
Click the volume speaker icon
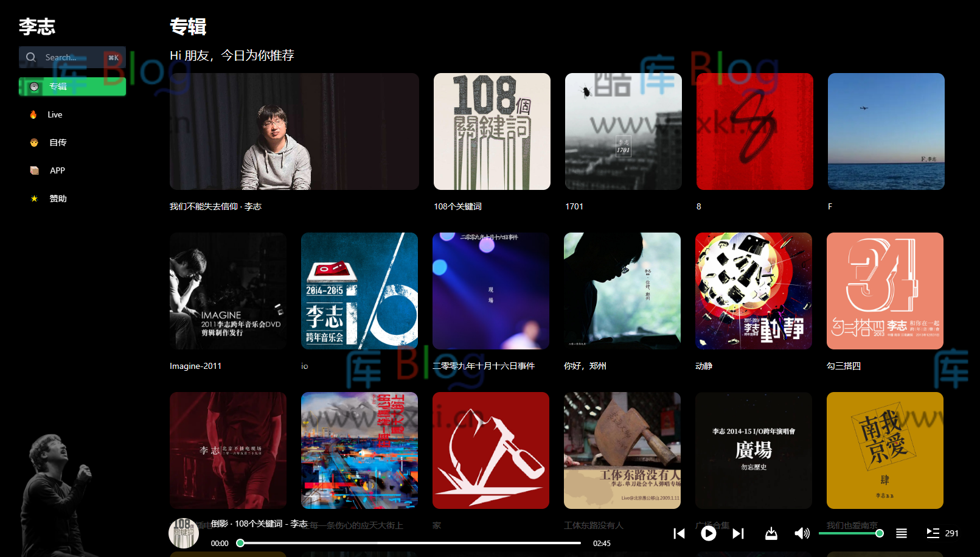802,533
